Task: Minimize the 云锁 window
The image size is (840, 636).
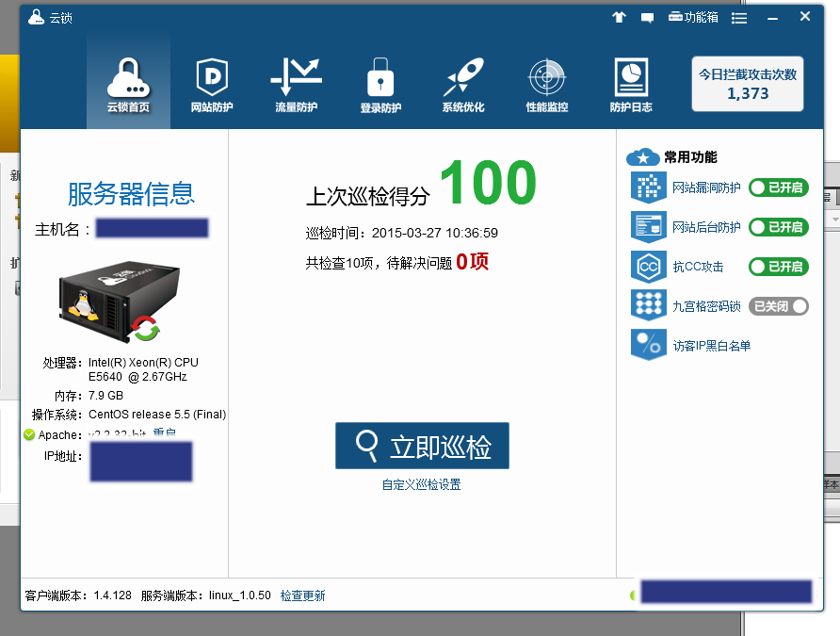Action: 772,19
